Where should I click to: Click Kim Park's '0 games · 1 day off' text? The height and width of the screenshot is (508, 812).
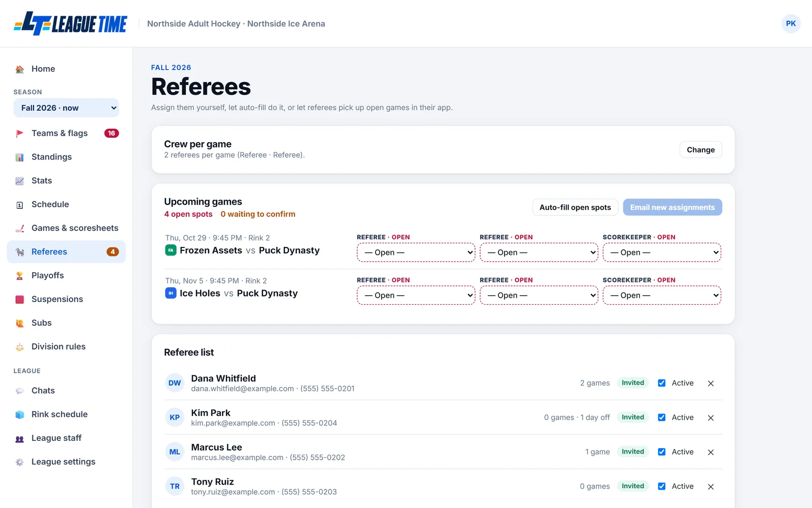pyautogui.click(x=577, y=418)
